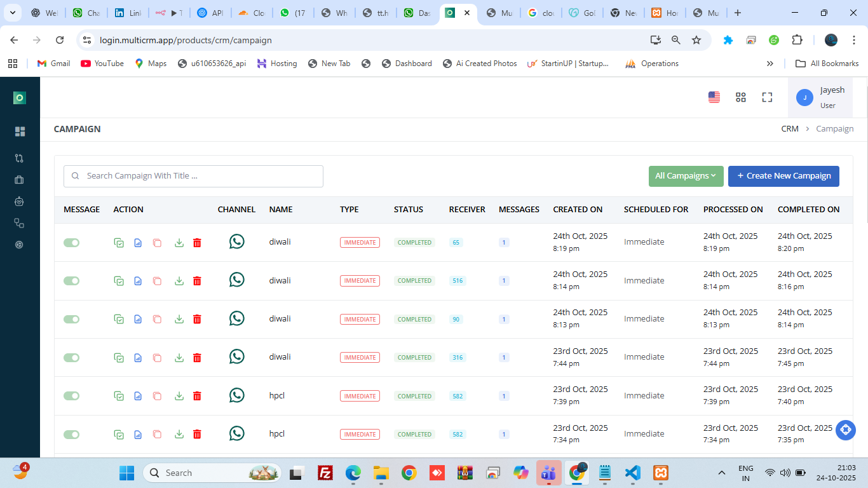Screen dimensions: 868x488
Task: Click the Create New Campaign button
Action: coord(783,176)
